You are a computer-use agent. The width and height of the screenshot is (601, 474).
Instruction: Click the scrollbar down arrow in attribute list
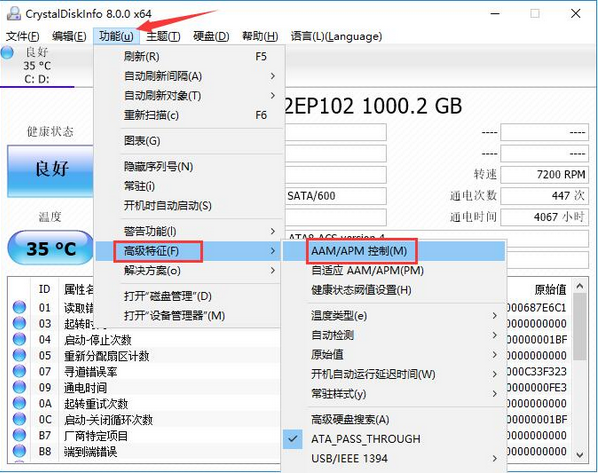point(580,454)
